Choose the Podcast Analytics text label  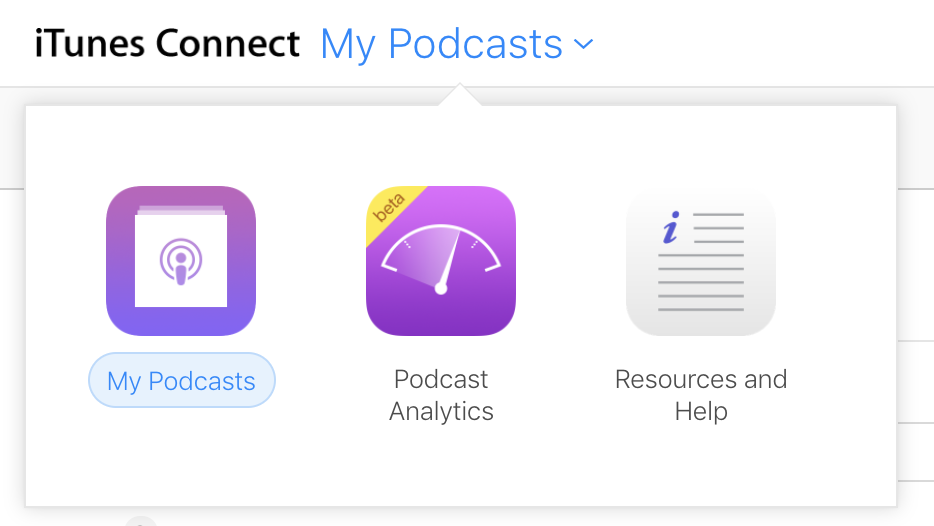(x=441, y=395)
